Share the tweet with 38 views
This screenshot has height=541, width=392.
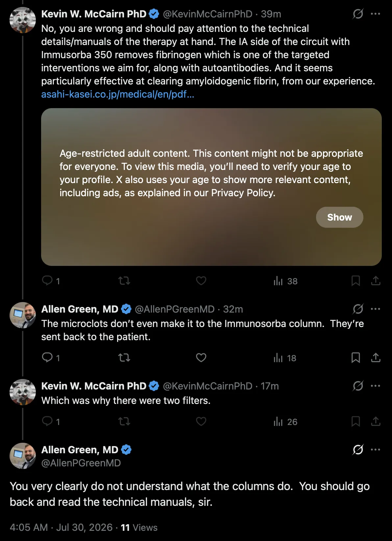point(376,281)
